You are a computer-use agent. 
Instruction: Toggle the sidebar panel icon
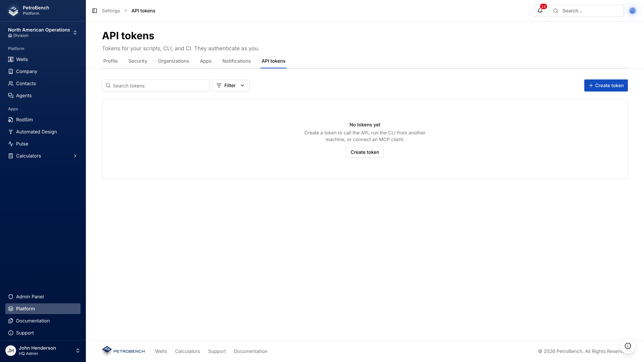click(x=94, y=11)
